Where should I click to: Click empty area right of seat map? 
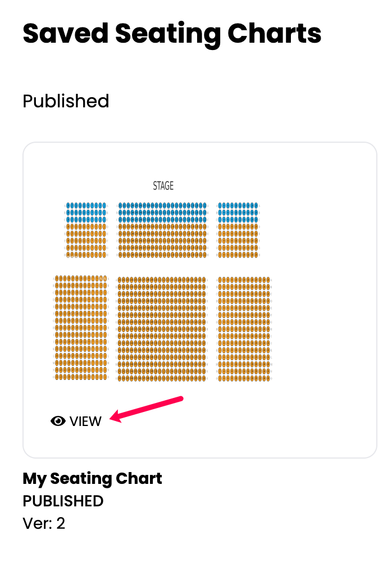[x=324, y=291]
